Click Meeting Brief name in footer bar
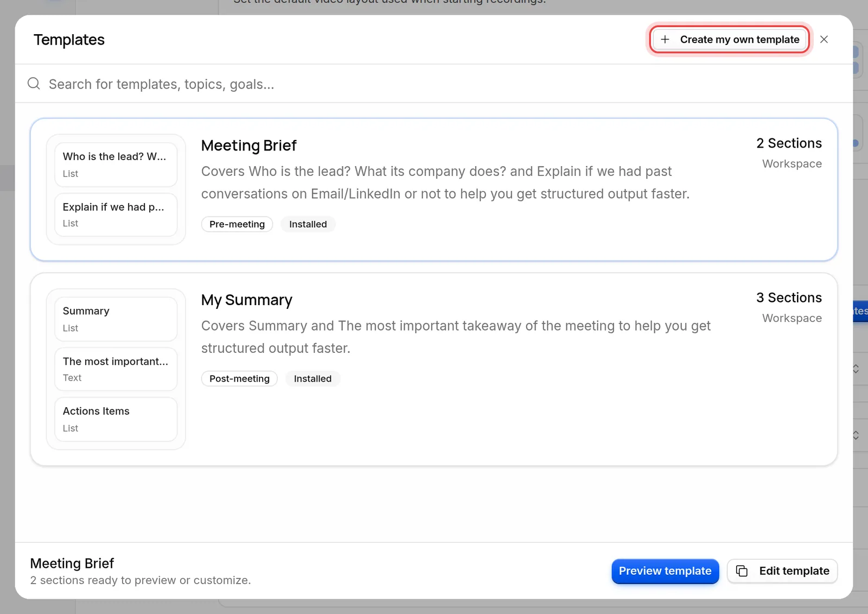The height and width of the screenshot is (614, 868). [x=72, y=564]
